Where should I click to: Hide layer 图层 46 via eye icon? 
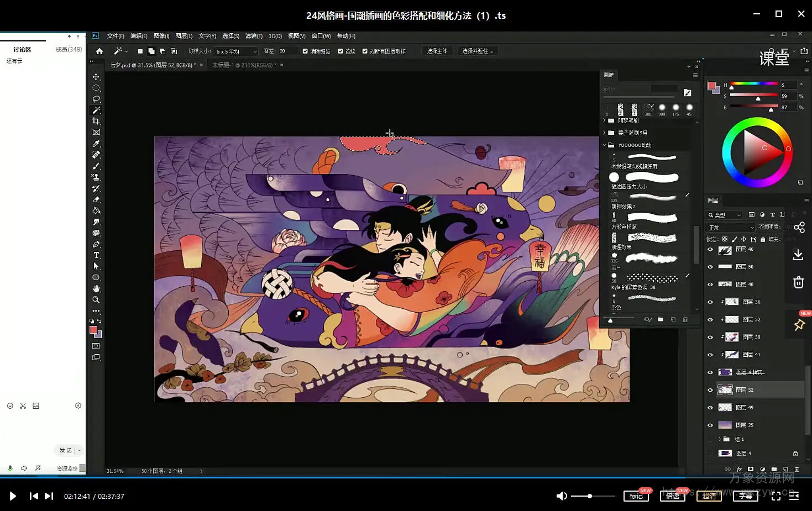click(710, 250)
